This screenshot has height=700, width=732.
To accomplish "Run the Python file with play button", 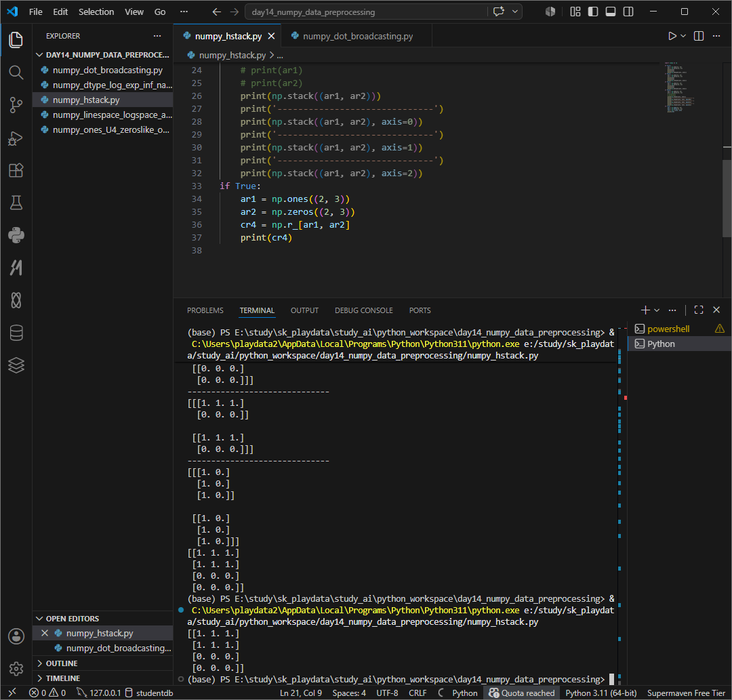I will tap(672, 36).
